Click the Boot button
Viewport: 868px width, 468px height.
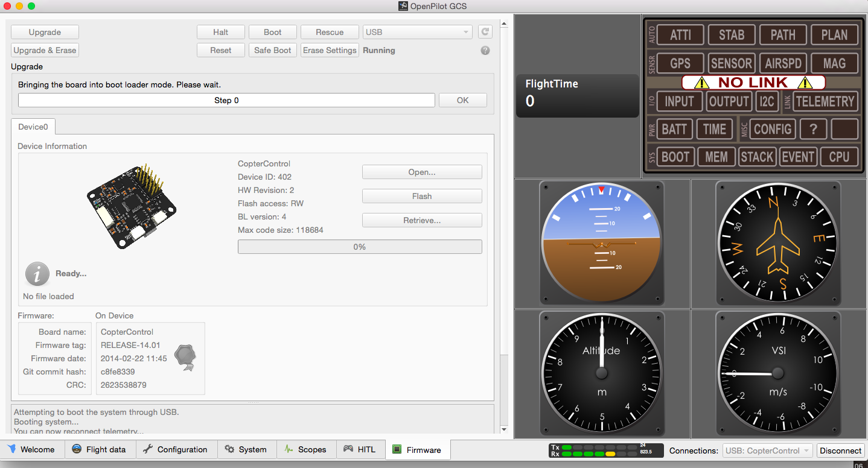click(273, 32)
